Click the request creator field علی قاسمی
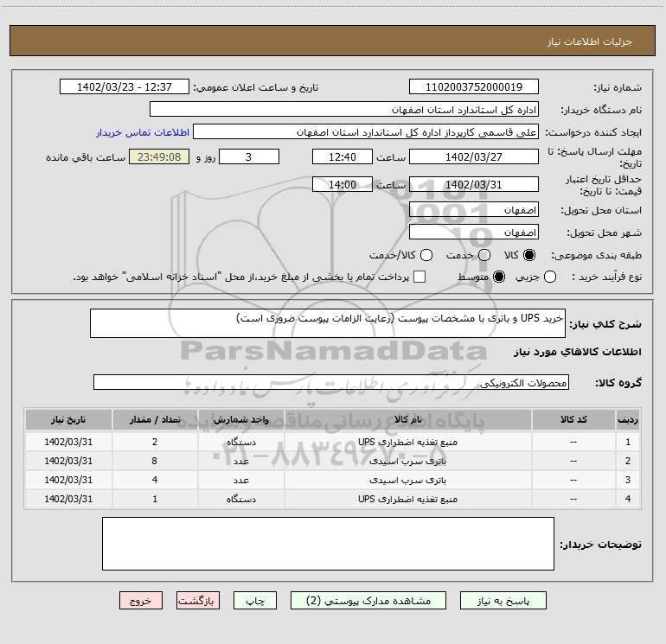 [366, 132]
